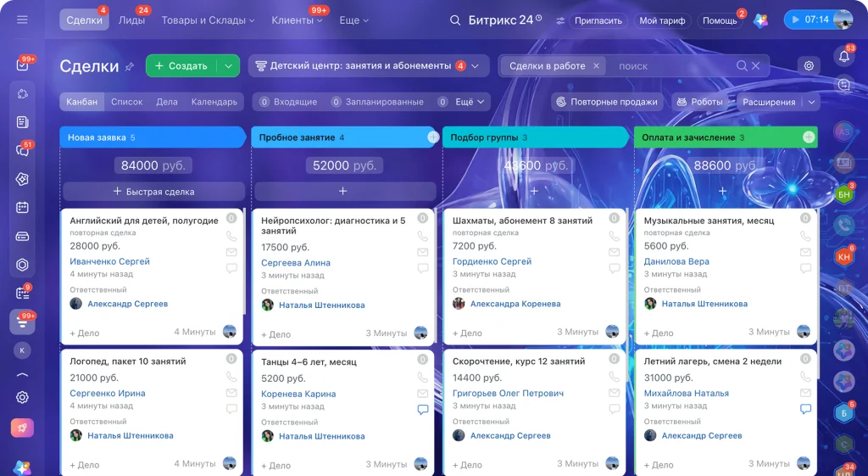Add stage via plus on Пробное занятие header

click(433, 137)
